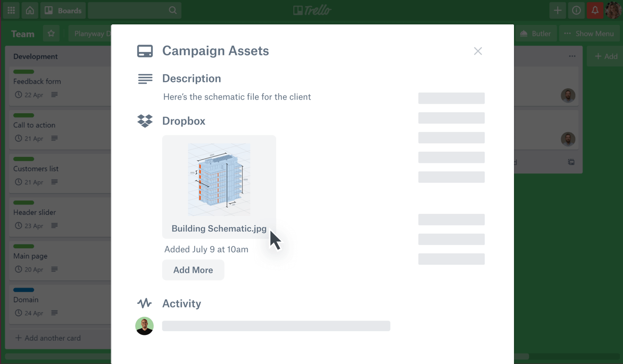Click the apps grid icon
Screen dimensions: 623x364
(11, 10)
